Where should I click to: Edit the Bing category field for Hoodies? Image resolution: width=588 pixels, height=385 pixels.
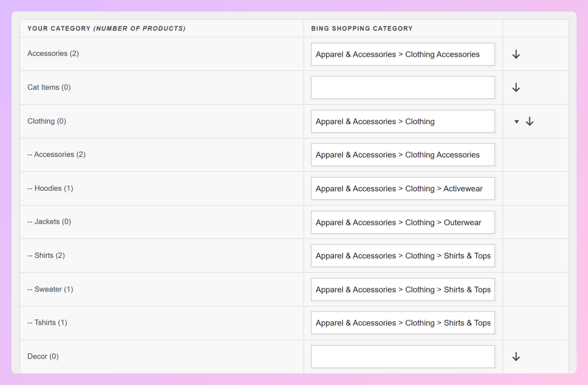tap(403, 188)
